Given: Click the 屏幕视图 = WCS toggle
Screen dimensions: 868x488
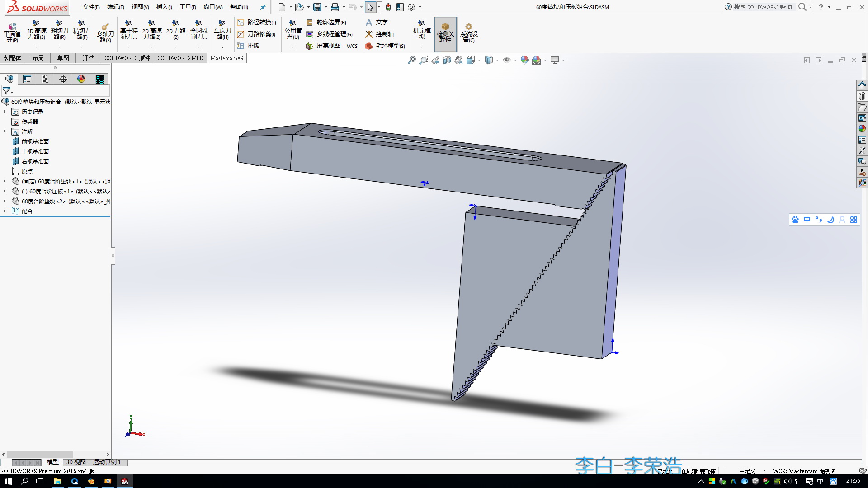Looking at the screenshot, I should (332, 46).
